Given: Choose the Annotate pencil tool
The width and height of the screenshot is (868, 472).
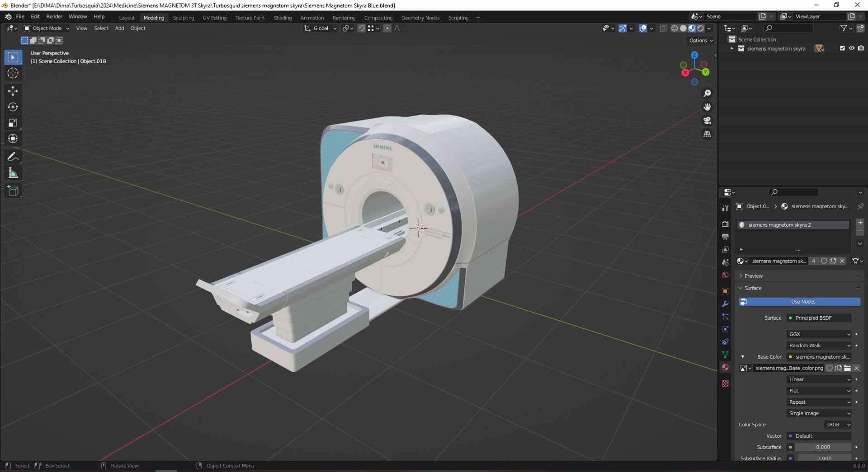Looking at the screenshot, I should click(x=13, y=157).
